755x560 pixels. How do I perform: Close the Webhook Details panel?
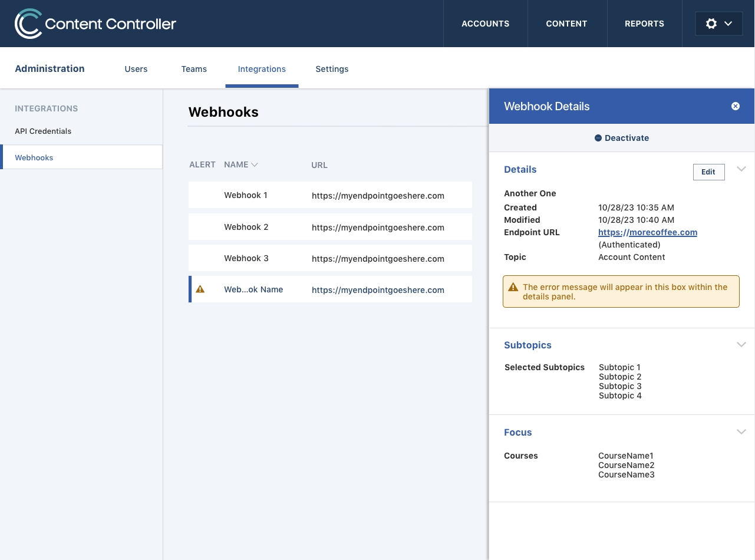(736, 106)
